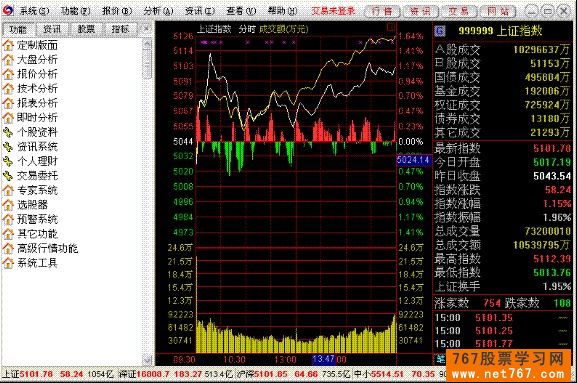
Task: Click the house icon beside 选股器
Action: (8, 205)
